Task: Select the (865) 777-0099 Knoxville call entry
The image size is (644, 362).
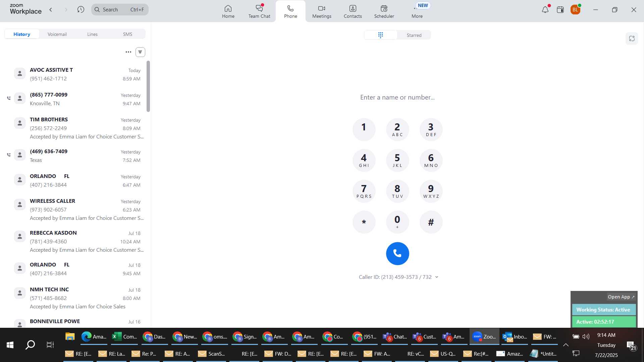Action: (x=76, y=99)
